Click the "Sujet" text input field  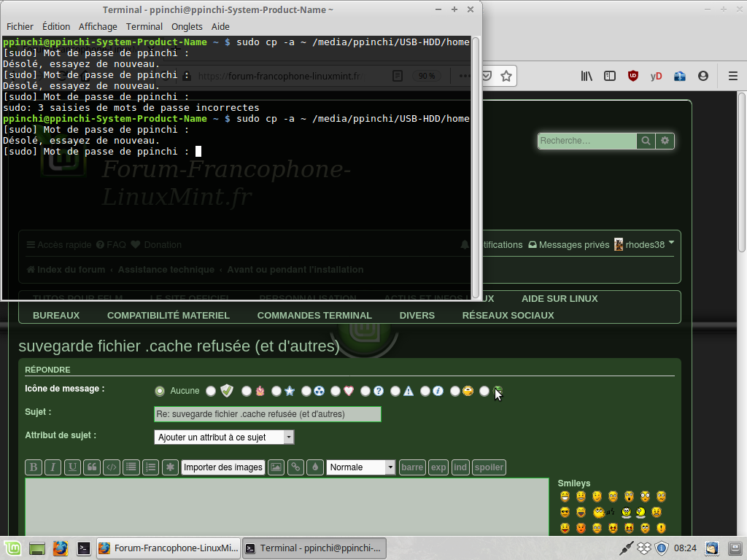point(267,414)
